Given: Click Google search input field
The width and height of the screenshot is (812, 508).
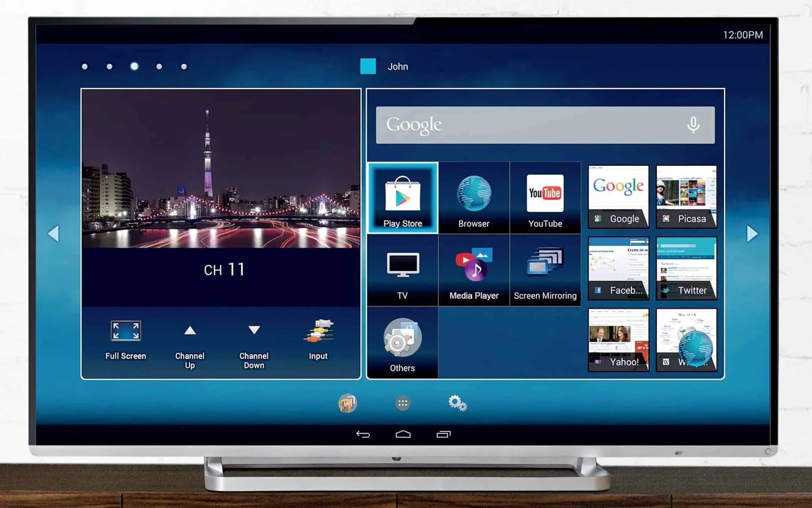Looking at the screenshot, I should coord(545,124).
